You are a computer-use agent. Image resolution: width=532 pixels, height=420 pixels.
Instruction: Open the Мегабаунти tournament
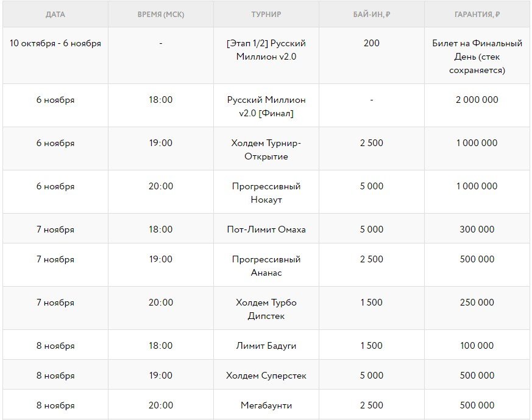tap(266, 405)
